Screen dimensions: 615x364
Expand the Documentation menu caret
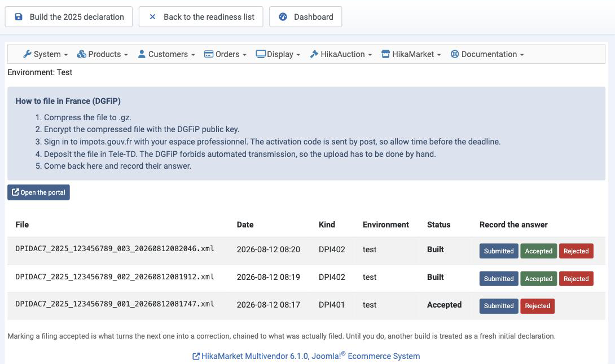tap(522, 55)
